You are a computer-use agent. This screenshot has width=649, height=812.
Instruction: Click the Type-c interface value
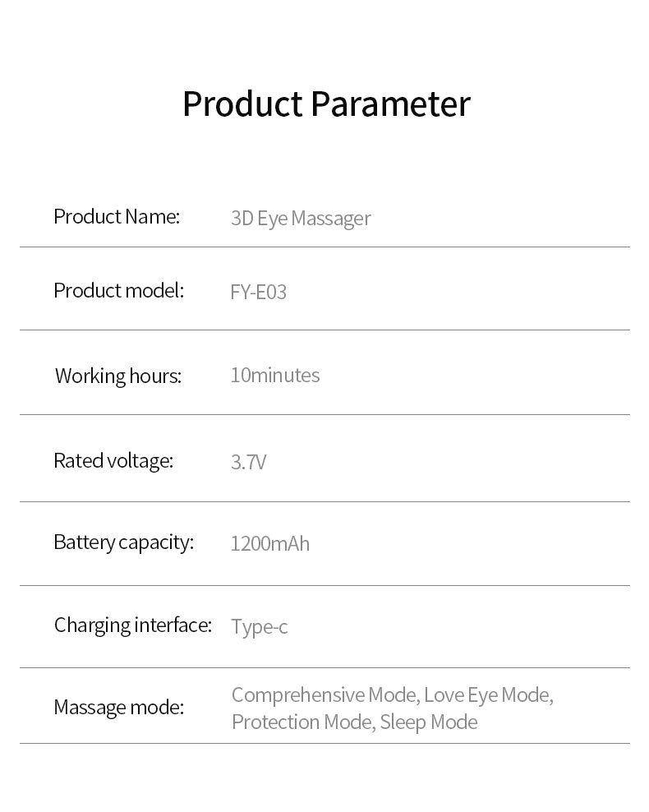pyautogui.click(x=259, y=627)
